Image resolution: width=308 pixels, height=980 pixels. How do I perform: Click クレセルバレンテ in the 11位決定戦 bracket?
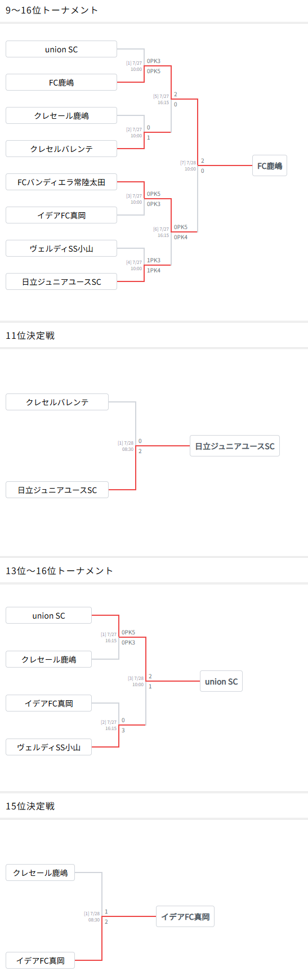57,402
